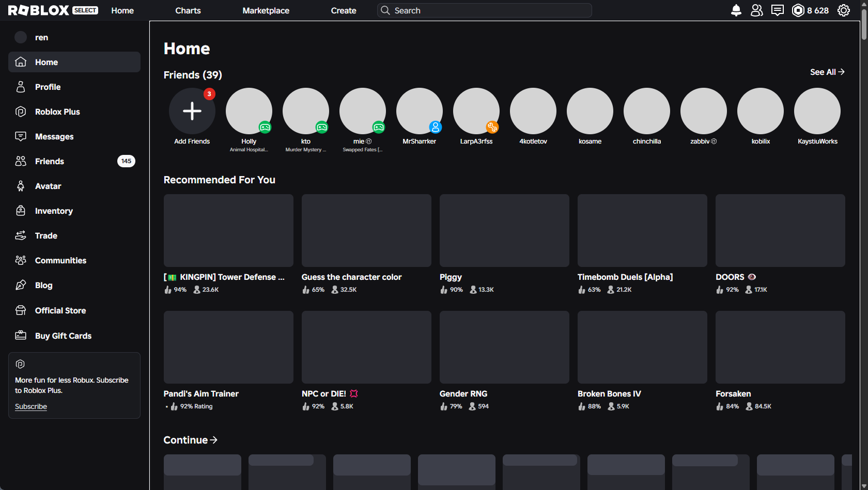Click mie's in-game status icon
Viewport: 868px width, 490px height.
[x=379, y=127]
